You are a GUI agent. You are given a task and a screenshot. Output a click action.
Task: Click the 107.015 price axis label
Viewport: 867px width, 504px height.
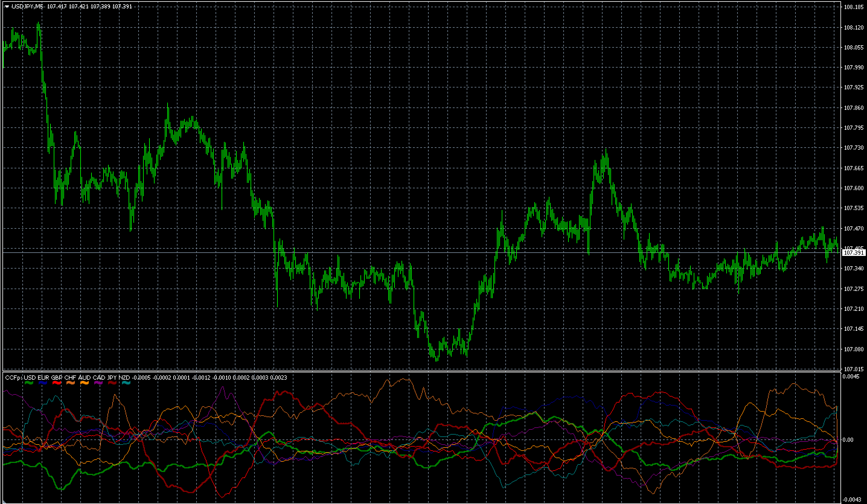(x=854, y=369)
